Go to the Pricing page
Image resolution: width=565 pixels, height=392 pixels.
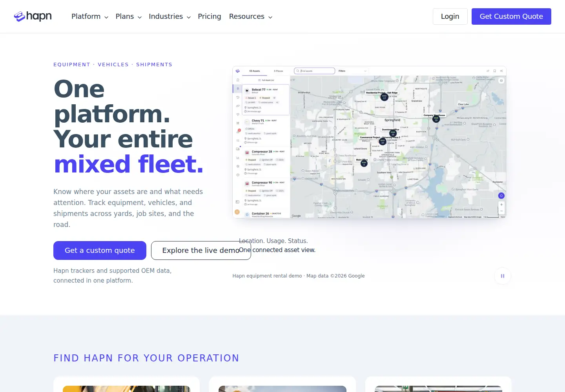coord(210,16)
